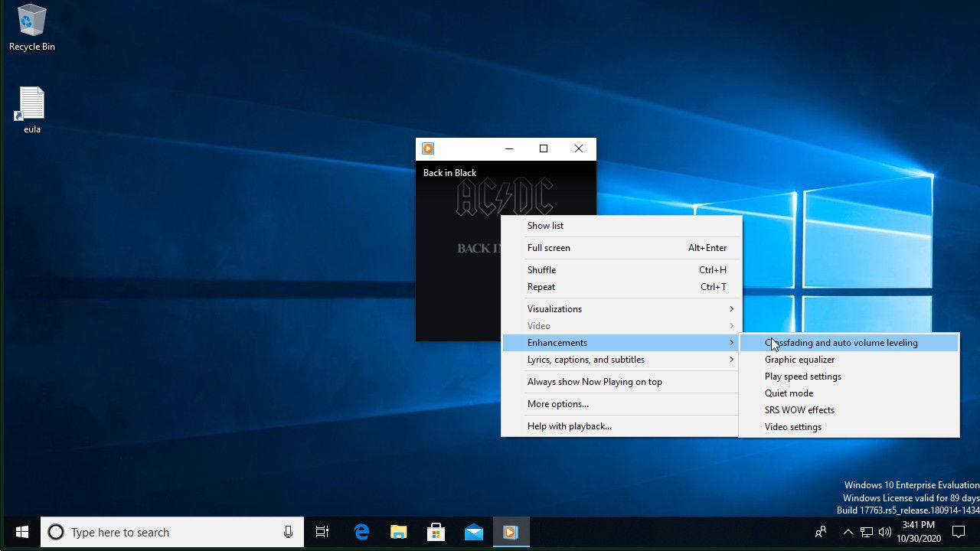
Task: Open File Explorer from taskbar
Action: (399, 532)
